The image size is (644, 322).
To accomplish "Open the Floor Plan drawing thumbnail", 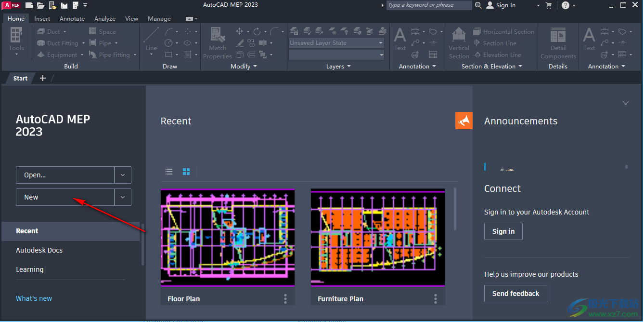I will 228,238.
